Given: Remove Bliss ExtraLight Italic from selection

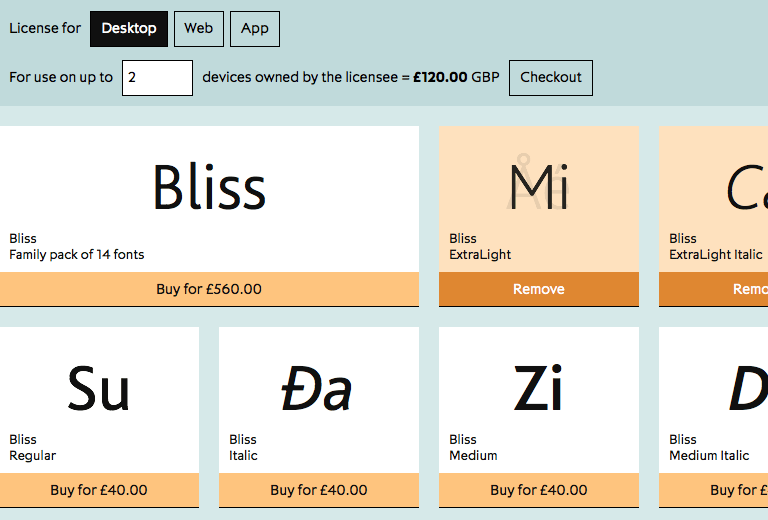Looking at the screenshot, I should pyautogui.click(x=714, y=289).
